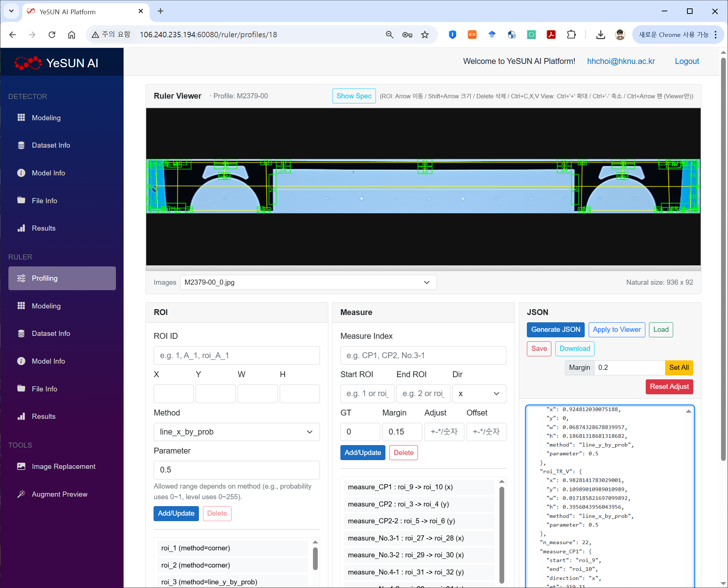Open Detector Model Info menu item
728x588 pixels.
(48, 173)
